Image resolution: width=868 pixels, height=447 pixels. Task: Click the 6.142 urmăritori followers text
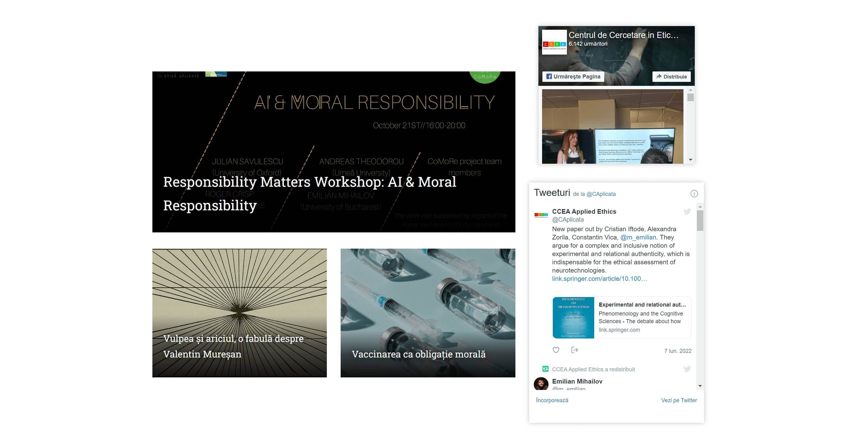click(588, 44)
